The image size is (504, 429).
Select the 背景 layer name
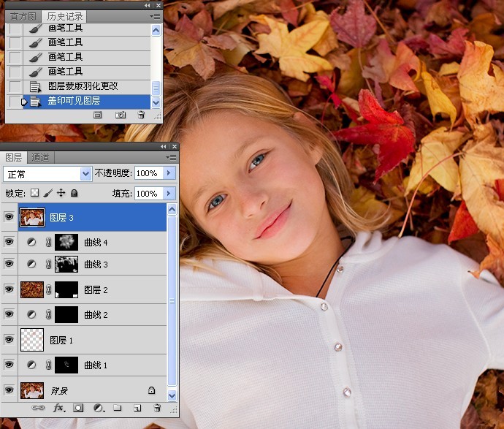[59, 391]
